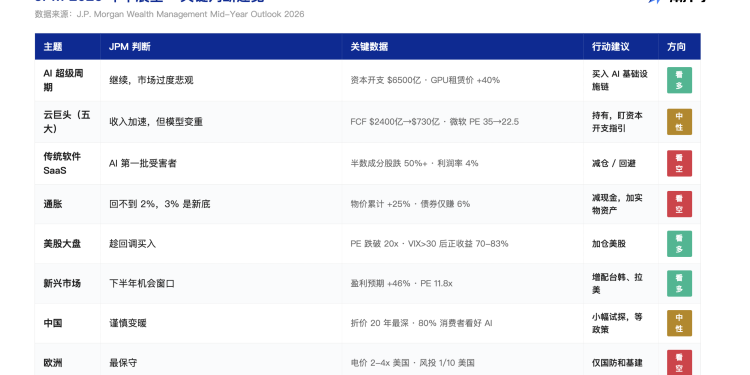
Task: Click the FCF $2400亿→$730亿 data cell
Action: 463,122
